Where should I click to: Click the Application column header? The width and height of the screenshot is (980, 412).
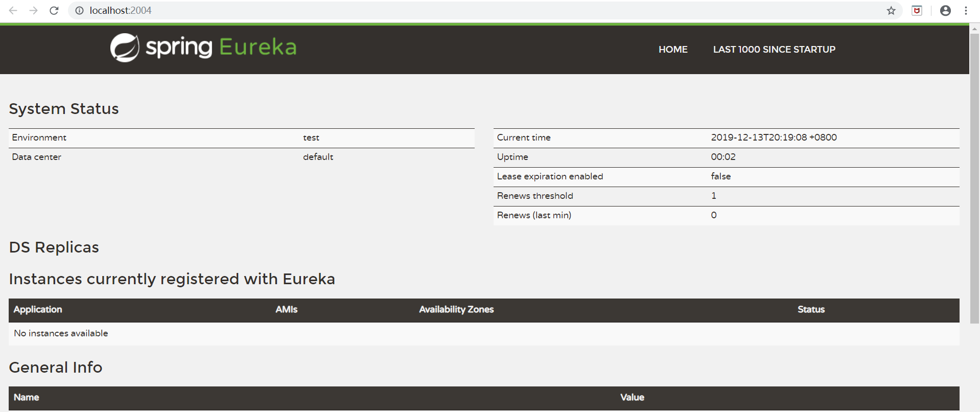coord(38,309)
